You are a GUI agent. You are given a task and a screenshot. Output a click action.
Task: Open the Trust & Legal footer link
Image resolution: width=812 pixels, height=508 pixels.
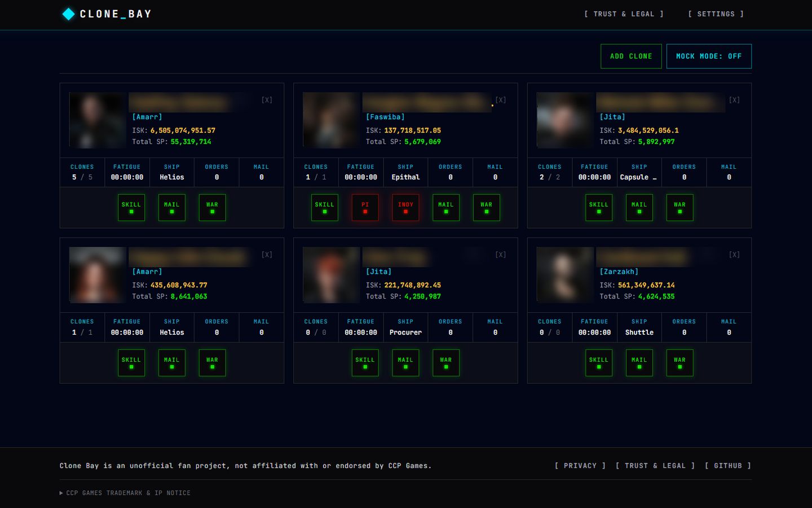[655, 466]
